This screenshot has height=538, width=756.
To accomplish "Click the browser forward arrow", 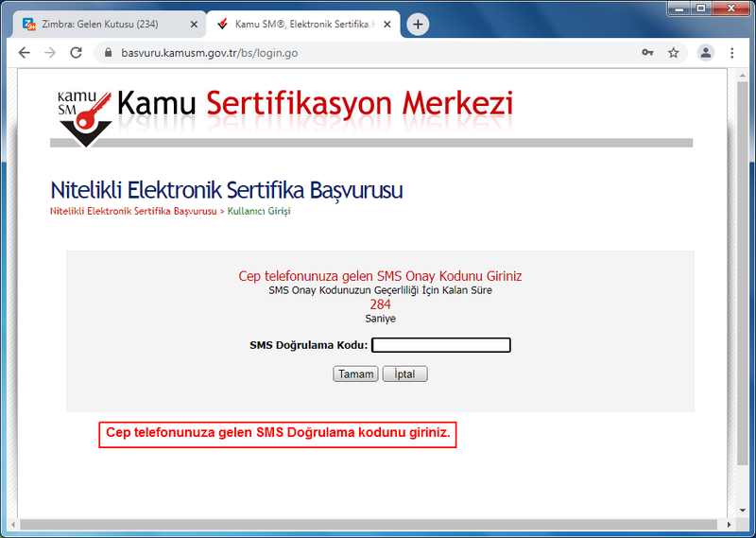I will pyautogui.click(x=50, y=53).
